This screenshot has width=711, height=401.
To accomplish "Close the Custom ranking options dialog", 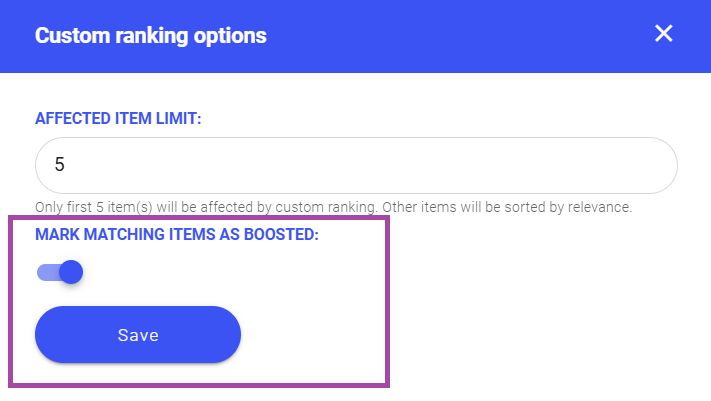I will tap(663, 34).
